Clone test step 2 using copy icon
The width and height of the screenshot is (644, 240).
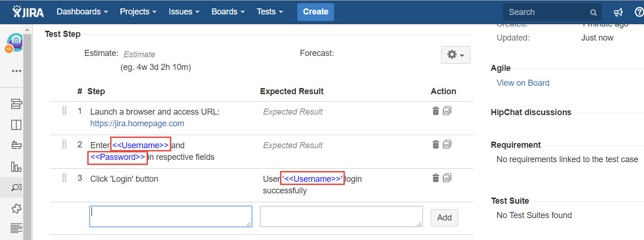(447, 144)
